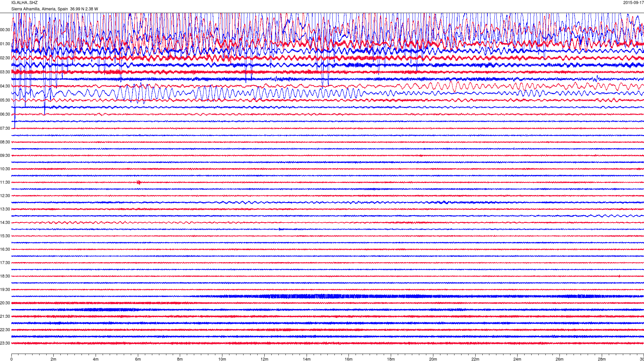Click the 20m axis label
This screenshot has height=362, width=644.
tap(433, 359)
